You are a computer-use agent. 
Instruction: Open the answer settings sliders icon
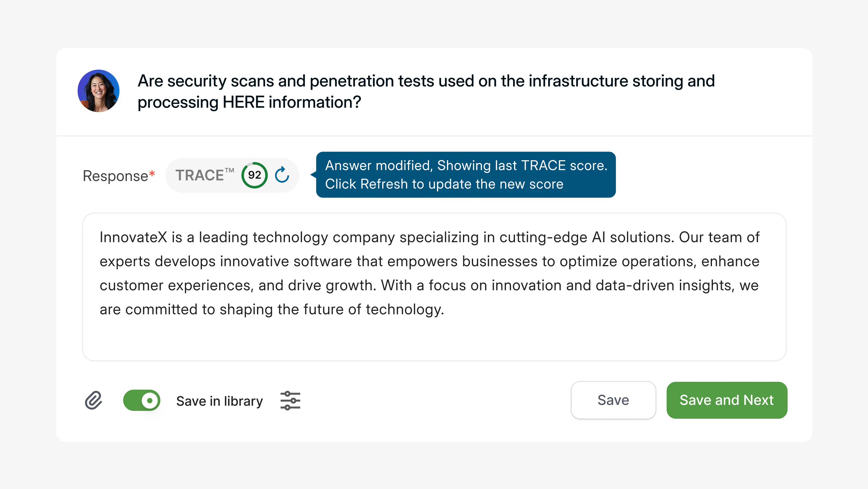[x=290, y=400]
